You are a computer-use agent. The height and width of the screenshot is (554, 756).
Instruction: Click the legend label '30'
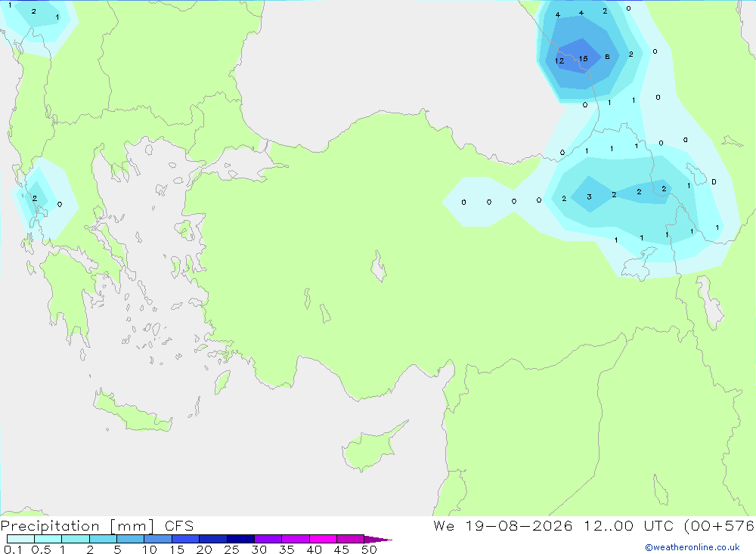259,549
